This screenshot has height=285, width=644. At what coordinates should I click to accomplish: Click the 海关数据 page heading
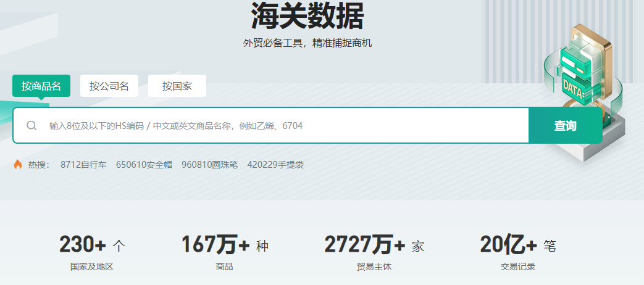click(307, 15)
